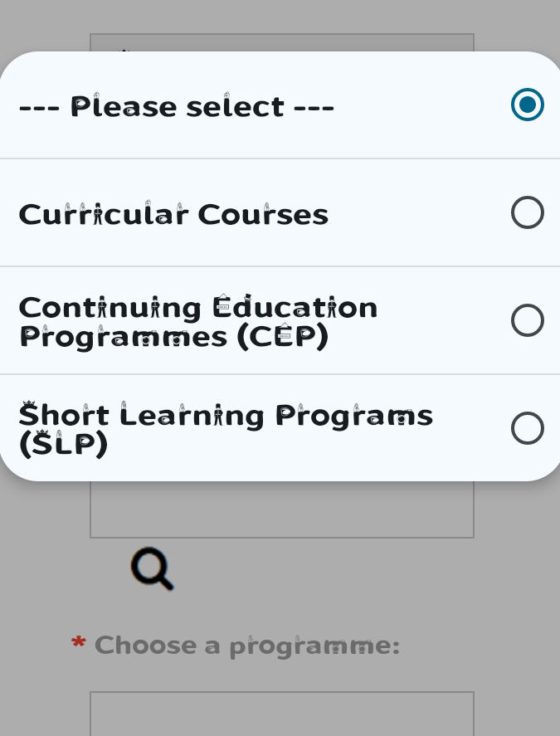Click the Continuing Education Programmes label
This screenshot has width=560, height=736.
click(198, 322)
